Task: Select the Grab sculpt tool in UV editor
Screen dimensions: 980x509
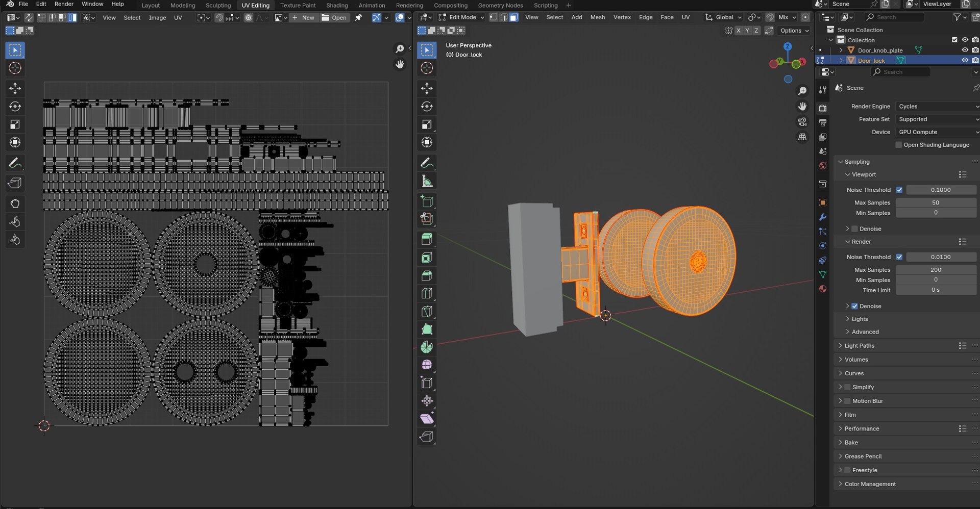Action: [x=15, y=203]
